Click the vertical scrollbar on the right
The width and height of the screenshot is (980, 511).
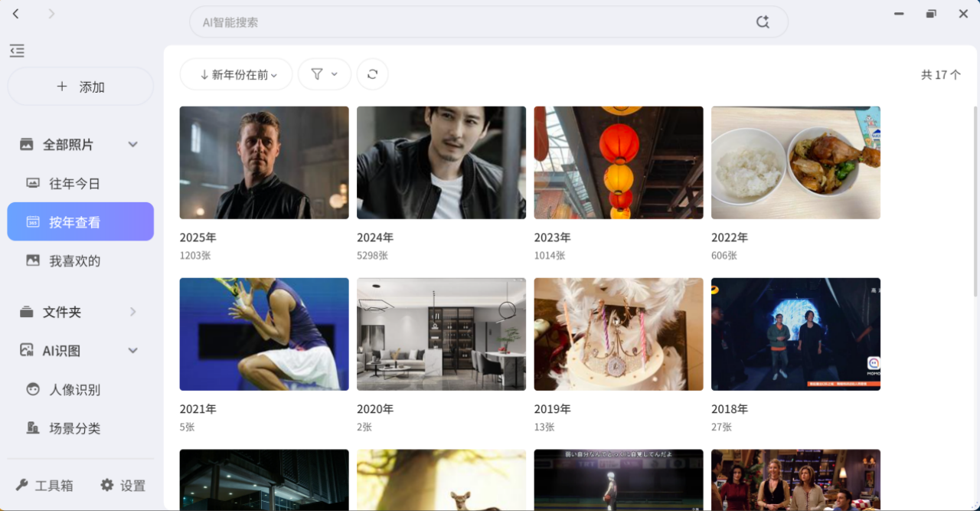tap(975, 199)
